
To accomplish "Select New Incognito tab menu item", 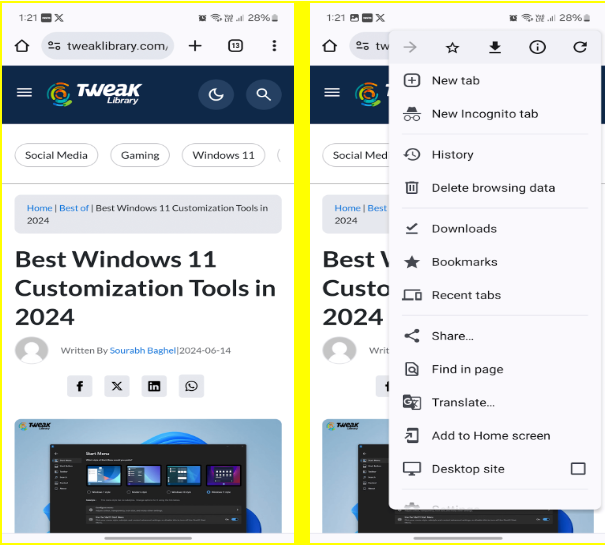I will [x=495, y=114].
